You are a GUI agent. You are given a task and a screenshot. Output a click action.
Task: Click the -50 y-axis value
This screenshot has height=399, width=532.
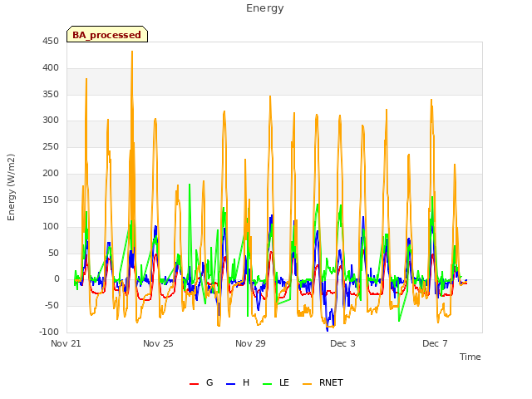[x=52, y=306]
